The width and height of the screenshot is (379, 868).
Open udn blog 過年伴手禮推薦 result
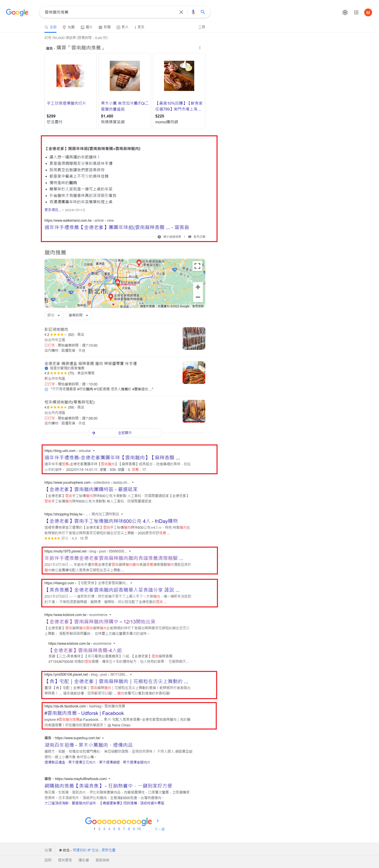pyautogui.click(x=112, y=457)
